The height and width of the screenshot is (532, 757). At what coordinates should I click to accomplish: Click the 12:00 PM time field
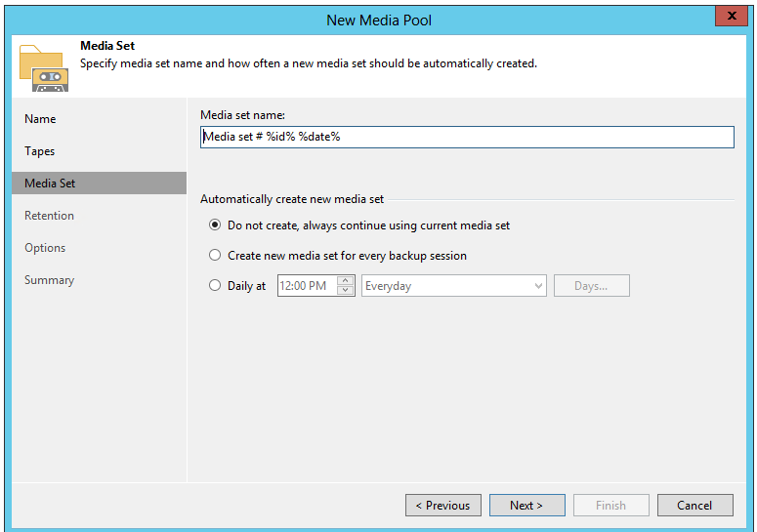[x=306, y=286]
